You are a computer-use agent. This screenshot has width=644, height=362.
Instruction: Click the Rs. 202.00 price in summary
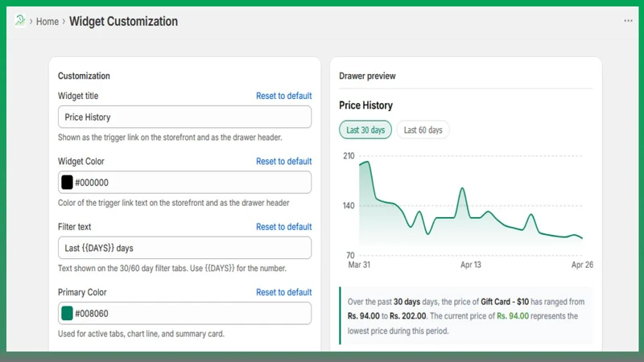(408, 316)
